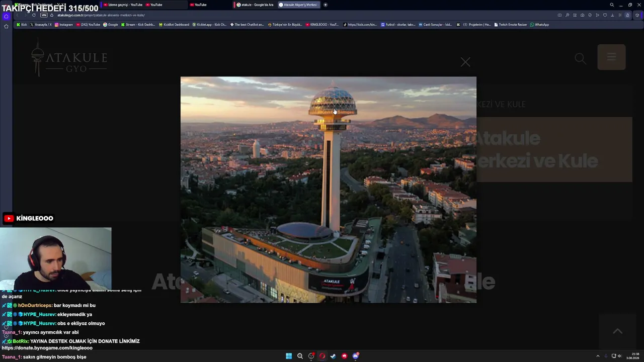Open Steam from the taskbar

click(333, 356)
